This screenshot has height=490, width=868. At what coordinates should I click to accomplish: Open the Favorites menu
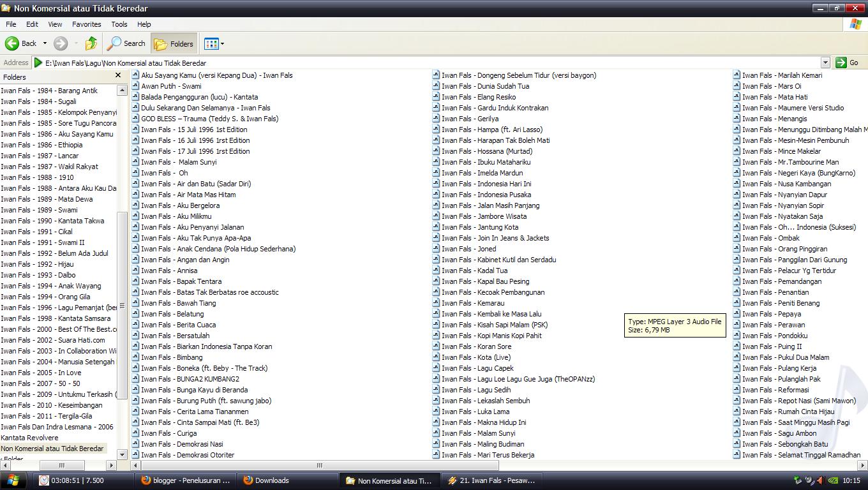(86, 24)
